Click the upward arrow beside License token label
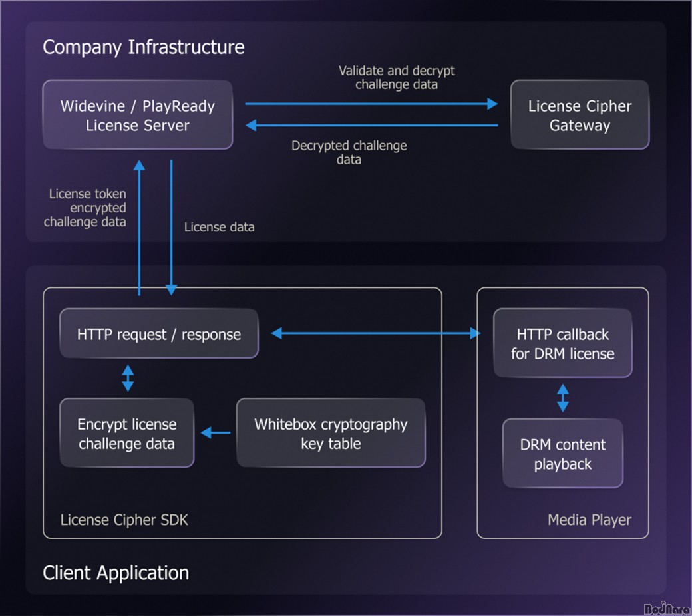Screen dimensions: 692x616 [139, 226]
